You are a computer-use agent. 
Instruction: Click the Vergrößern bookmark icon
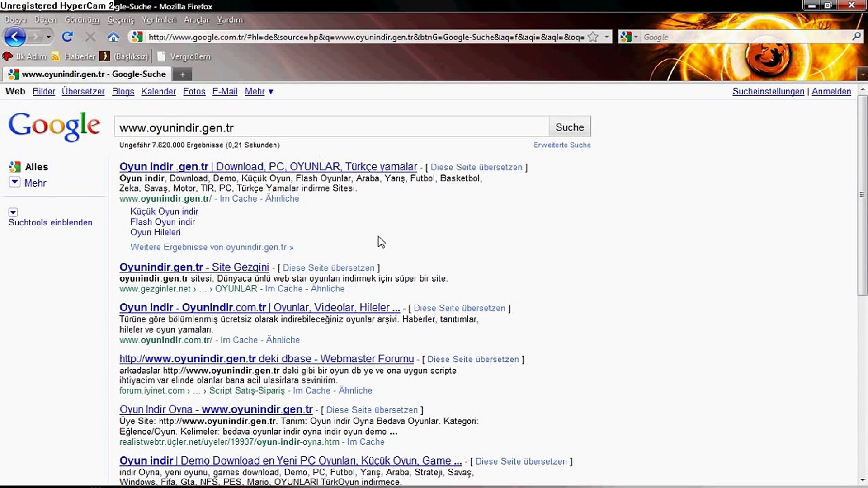(161, 56)
